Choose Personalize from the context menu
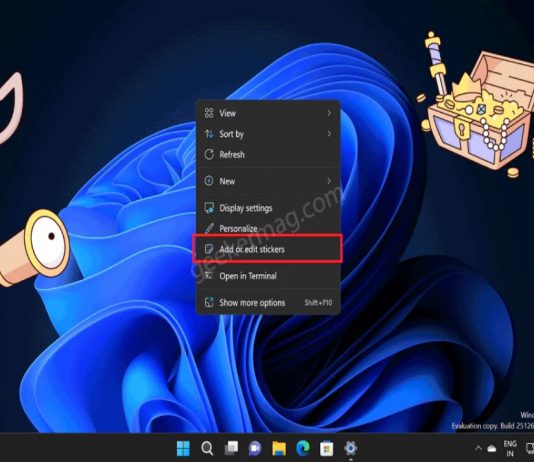The image size is (534, 462). click(x=268, y=228)
